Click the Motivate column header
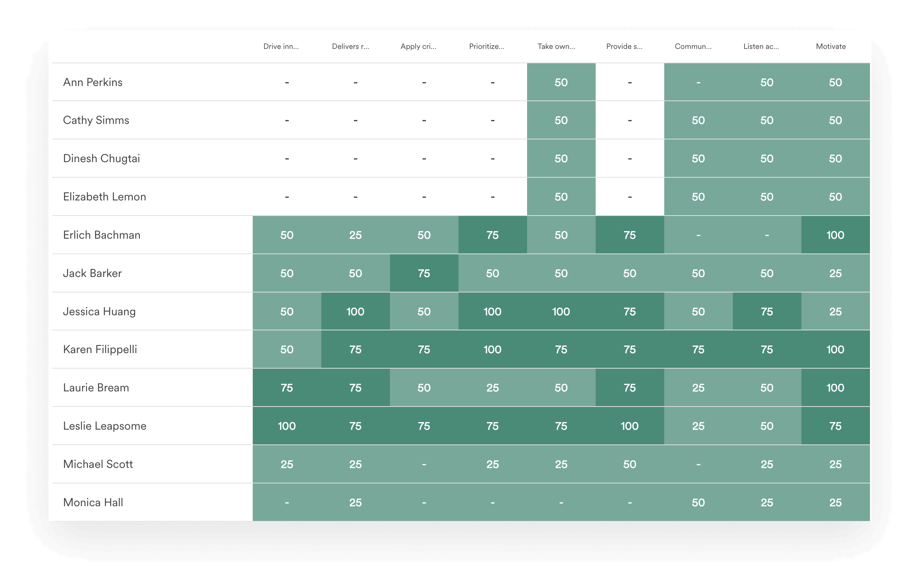Image resolution: width=920 pixels, height=588 pixels. coord(831,46)
